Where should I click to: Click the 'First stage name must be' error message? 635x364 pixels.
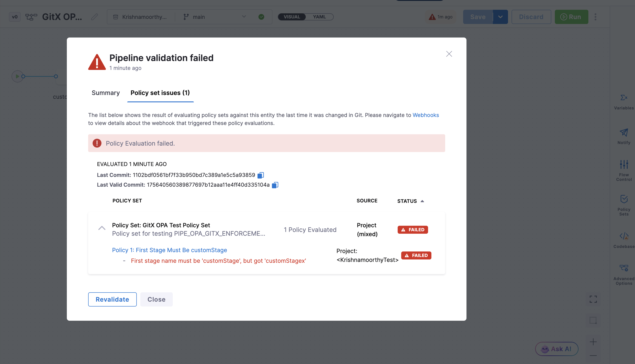[x=218, y=261]
